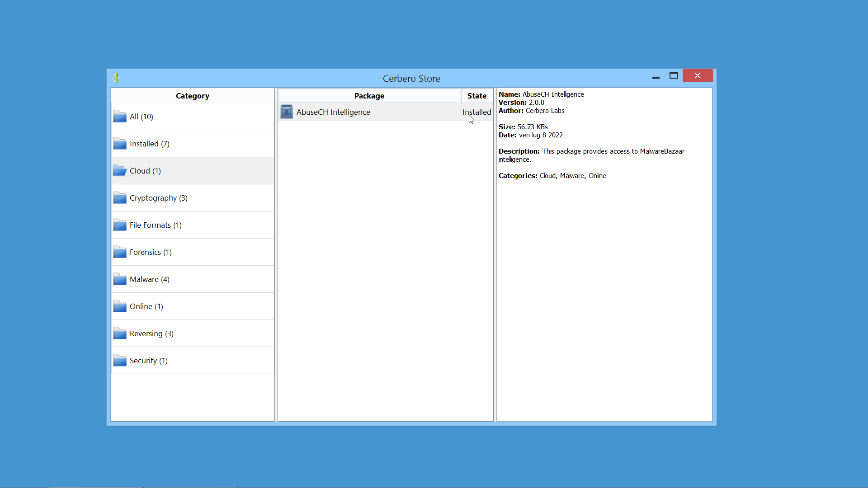
Task: Click the Installed state of AbuseCH Intelligence
Action: tap(476, 112)
